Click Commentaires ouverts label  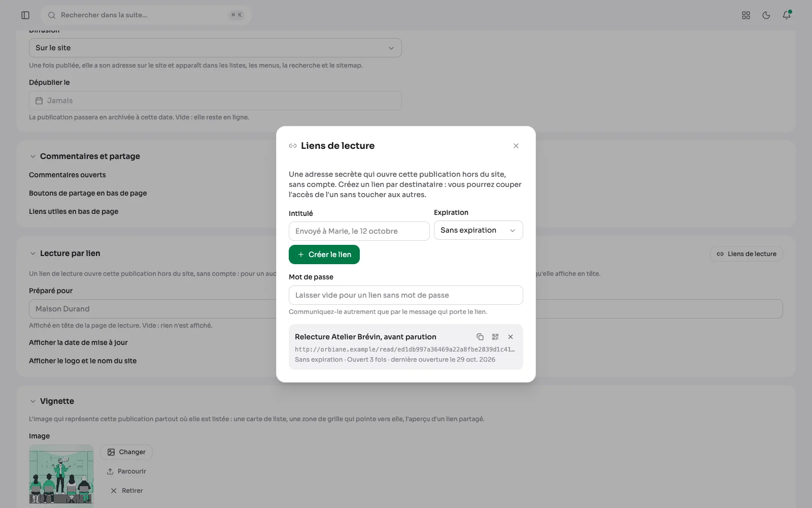[x=67, y=175]
